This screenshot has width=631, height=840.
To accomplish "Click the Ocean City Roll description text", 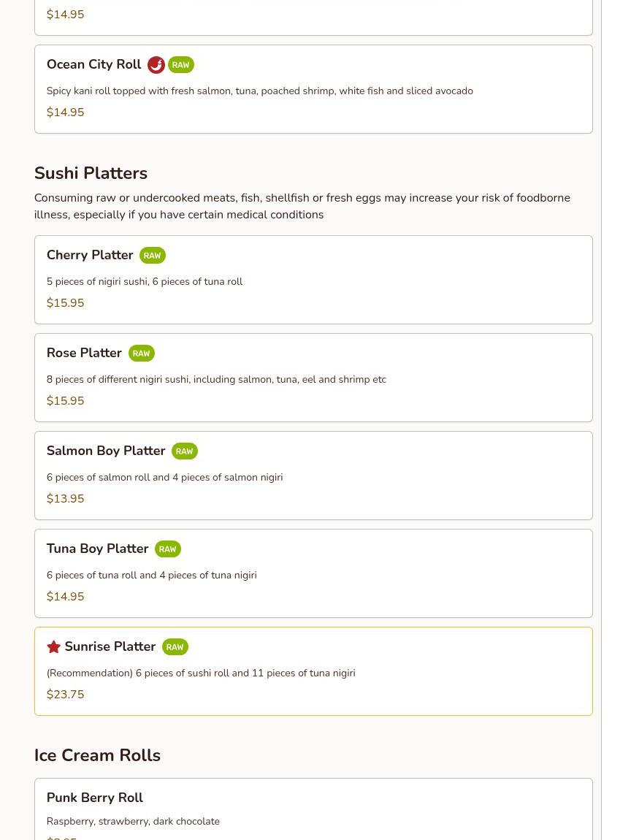I will (259, 91).
